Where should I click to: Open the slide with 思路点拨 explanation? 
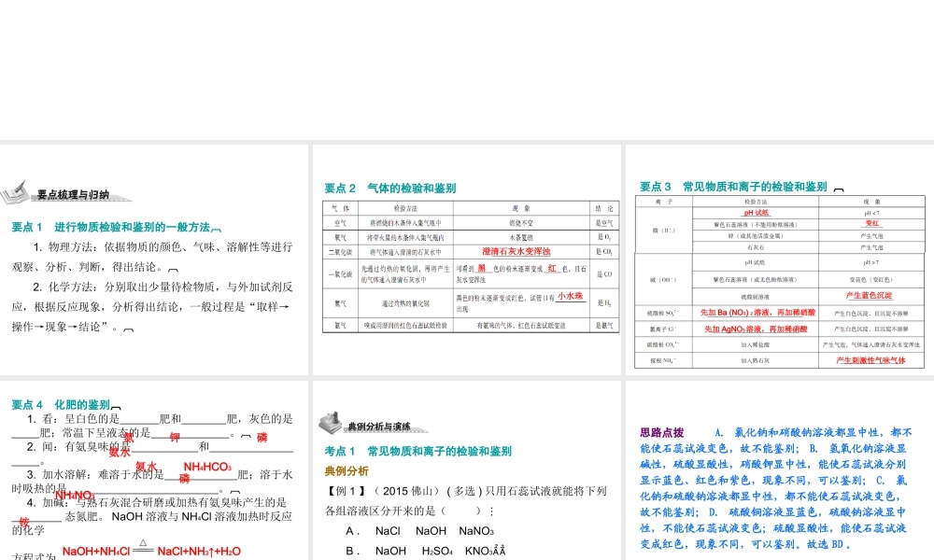click(780, 470)
